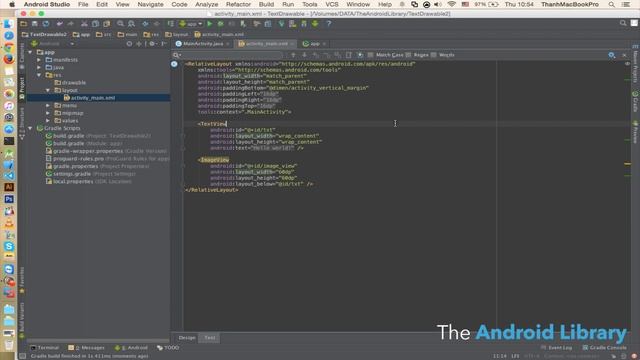Image resolution: width=640 pixels, height=360 pixels.
Task: Open the Apple menu
Action: click(12, 4)
